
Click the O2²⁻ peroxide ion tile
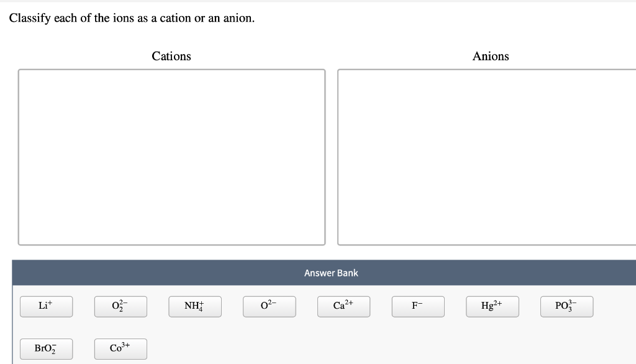(120, 306)
